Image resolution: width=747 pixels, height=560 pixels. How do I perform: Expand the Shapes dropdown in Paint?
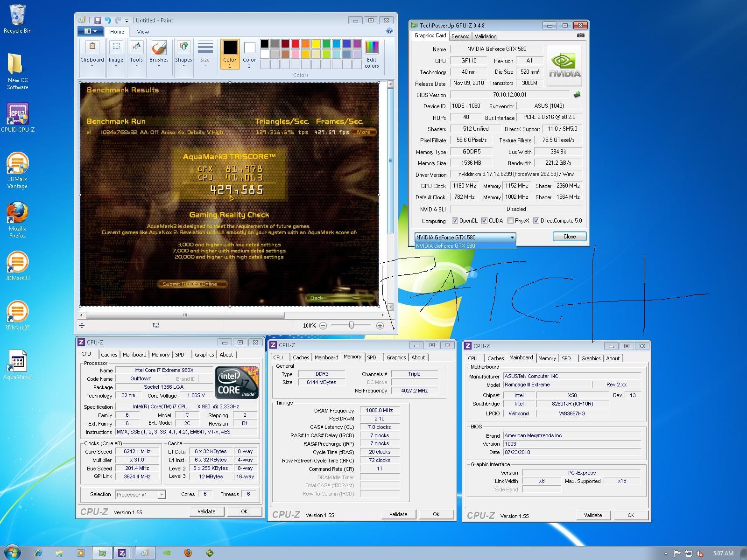pos(183,58)
